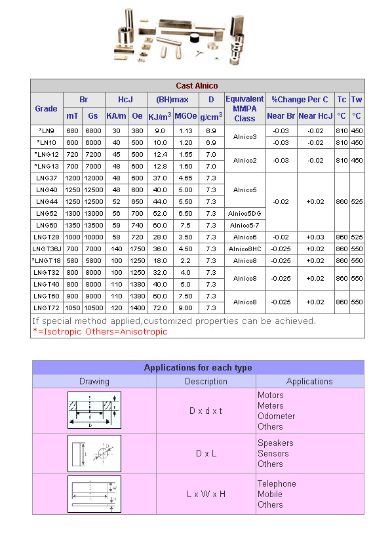Click the Br column header
Viewport: 392px width, 545px height.
[x=84, y=100]
